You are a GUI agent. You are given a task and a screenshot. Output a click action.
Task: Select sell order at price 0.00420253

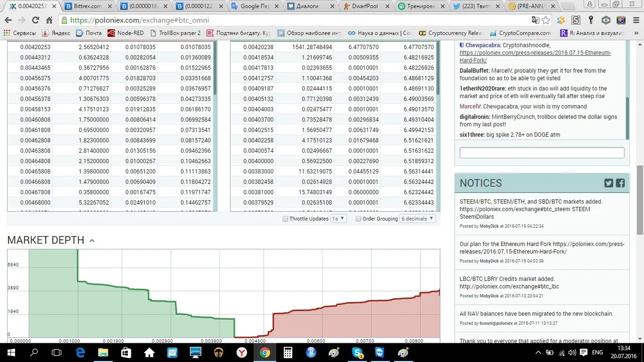click(x=111, y=47)
